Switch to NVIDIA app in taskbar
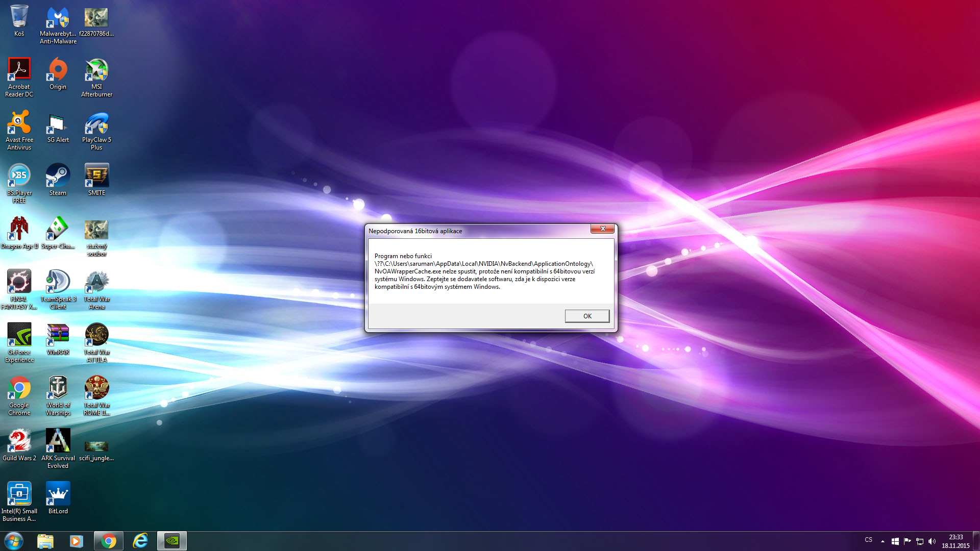Viewport: 980px width, 551px height. click(x=172, y=541)
